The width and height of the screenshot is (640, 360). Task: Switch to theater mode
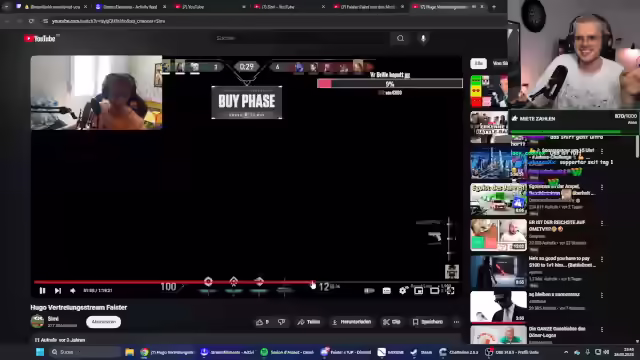point(434,291)
